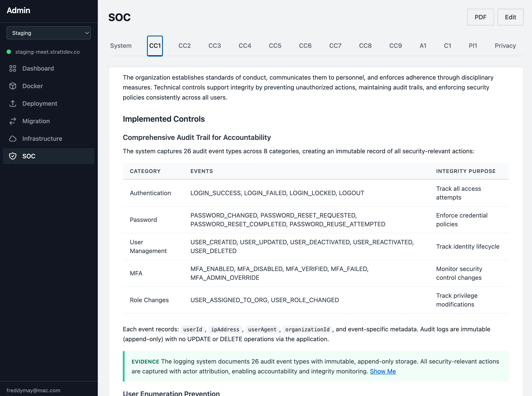Click the Dashboard grid icon
This screenshot has width=532, height=396.
(13, 69)
